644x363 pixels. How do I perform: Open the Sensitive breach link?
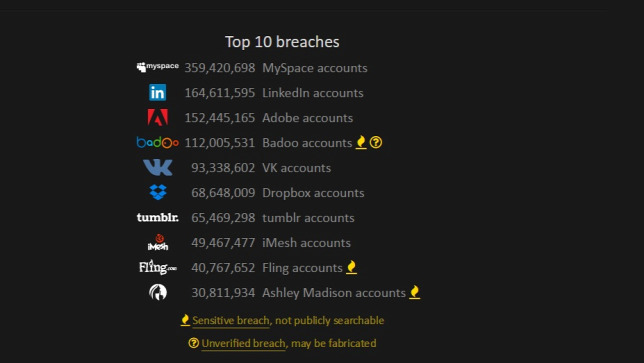231,320
